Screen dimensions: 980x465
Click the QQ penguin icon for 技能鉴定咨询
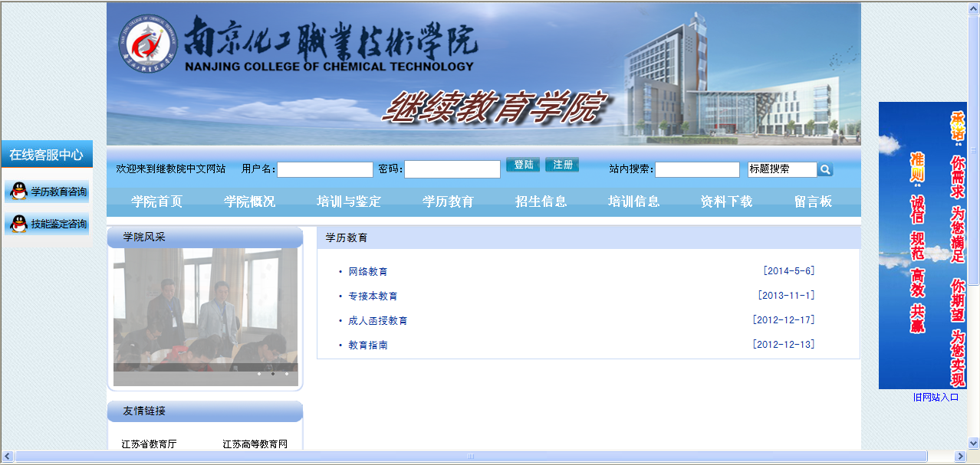coord(18,224)
